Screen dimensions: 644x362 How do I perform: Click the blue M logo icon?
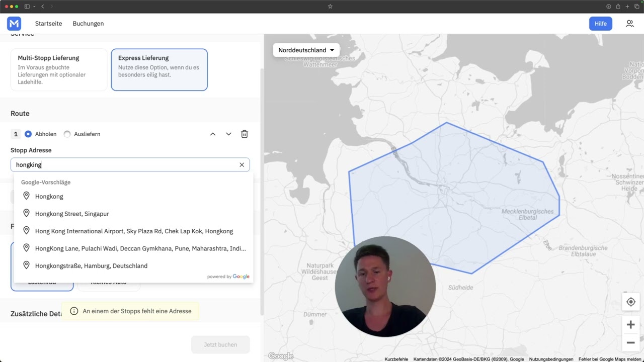click(14, 24)
